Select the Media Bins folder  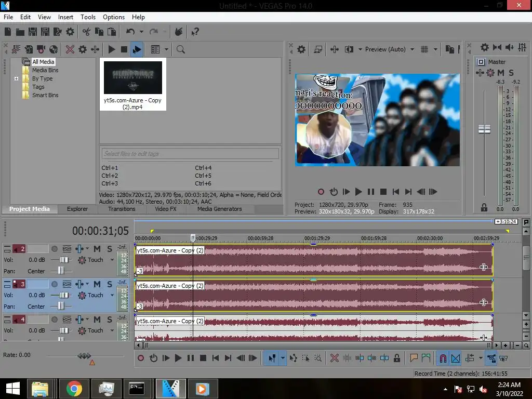coord(45,70)
